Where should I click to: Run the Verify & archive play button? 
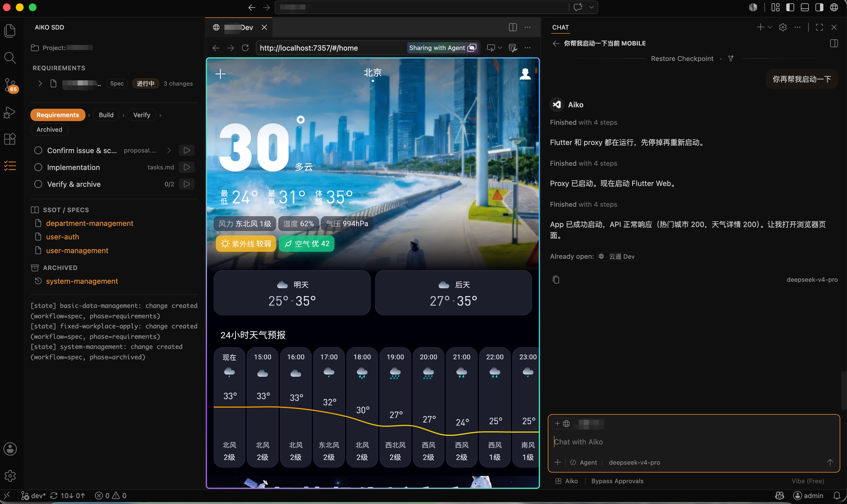pos(187,184)
